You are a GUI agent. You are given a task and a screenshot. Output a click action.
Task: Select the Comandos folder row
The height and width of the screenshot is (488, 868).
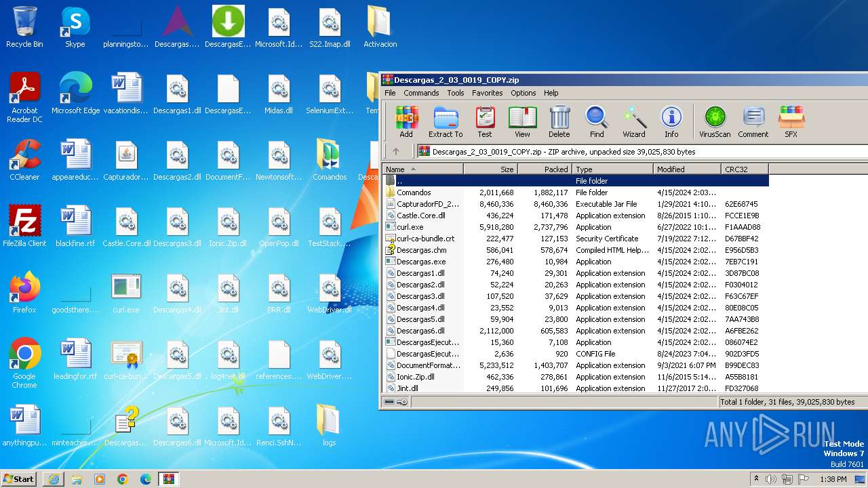coord(576,192)
